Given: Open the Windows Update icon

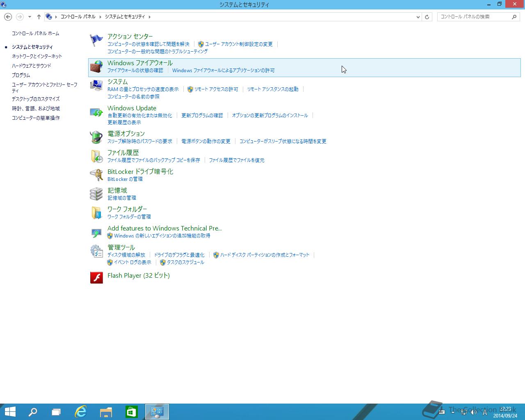Looking at the screenshot, I should (96, 112).
